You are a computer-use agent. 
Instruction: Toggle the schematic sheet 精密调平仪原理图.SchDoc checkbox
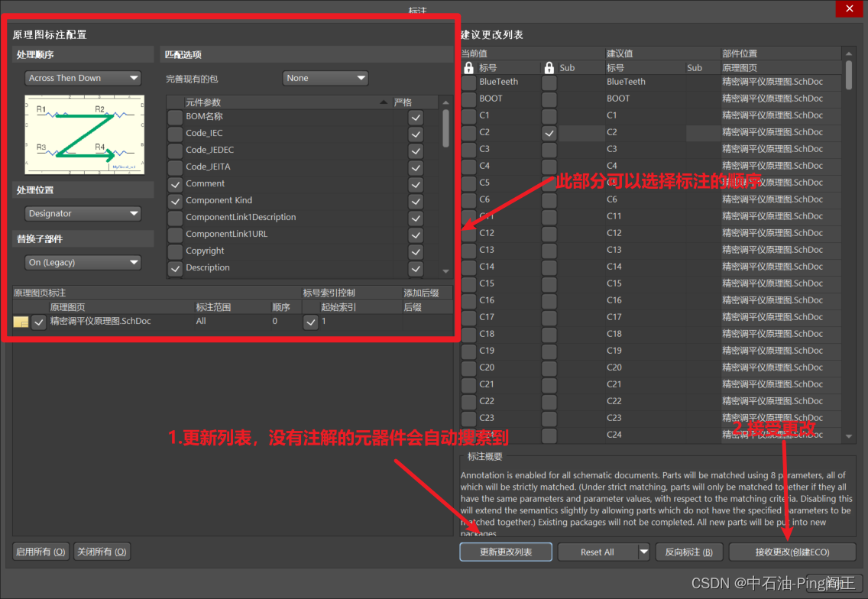tap(39, 322)
